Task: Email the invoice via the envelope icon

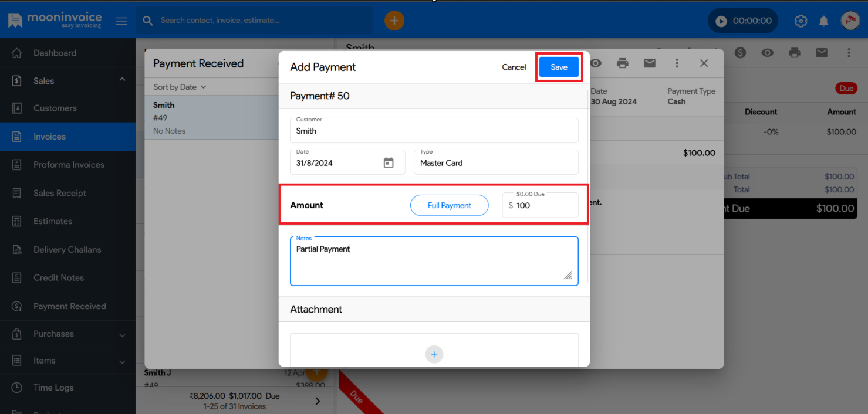Action: [x=822, y=53]
